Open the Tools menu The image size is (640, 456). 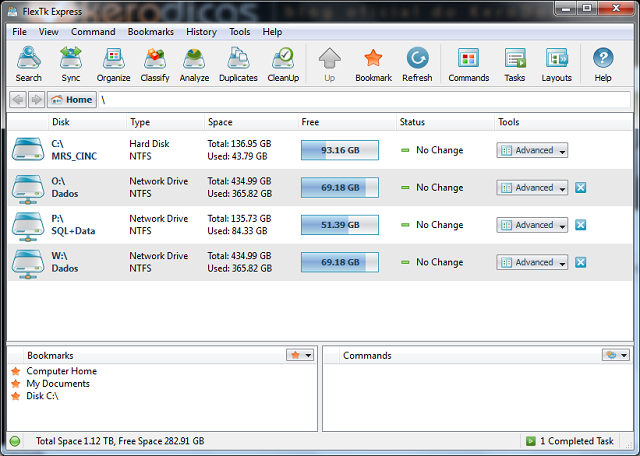pyautogui.click(x=240, y=32)
